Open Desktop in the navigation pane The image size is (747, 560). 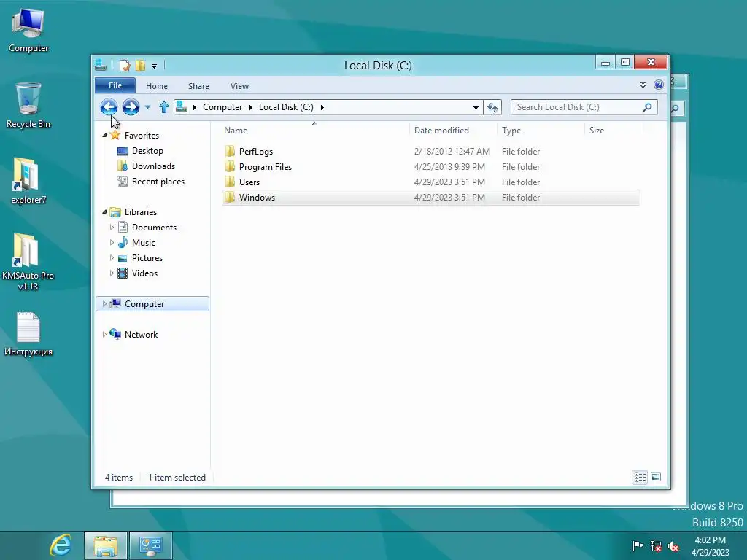[147, 151]
